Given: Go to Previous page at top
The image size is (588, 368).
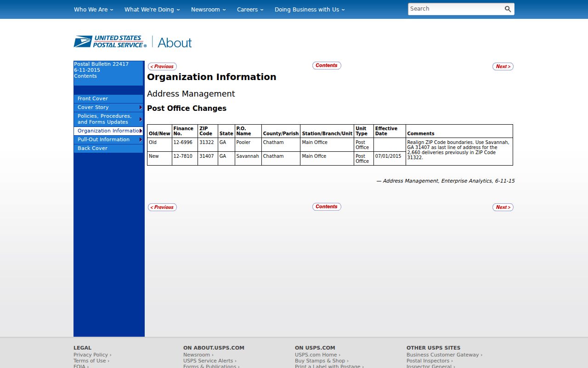Looking at the screenshot, I should pos(162,67).
